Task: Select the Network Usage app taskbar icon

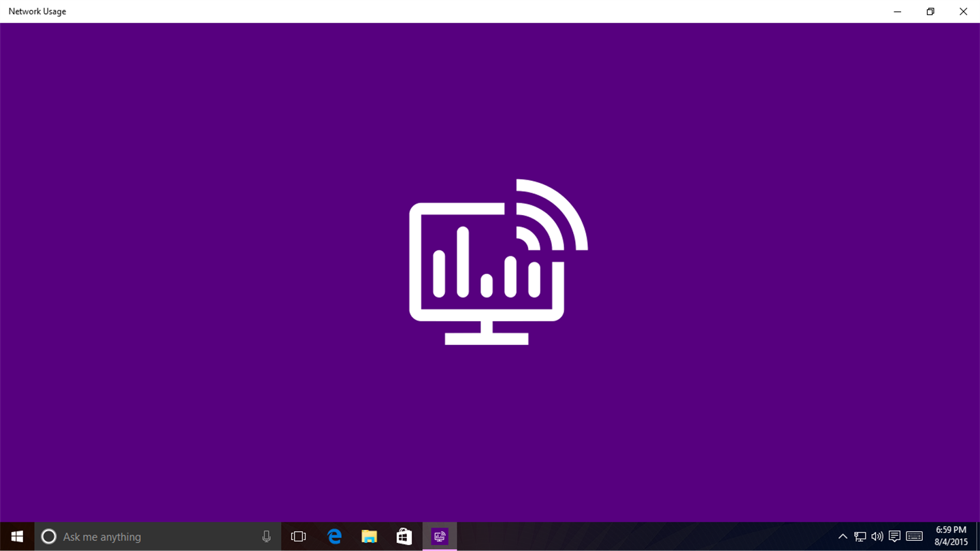Action: tap(440, 537)
